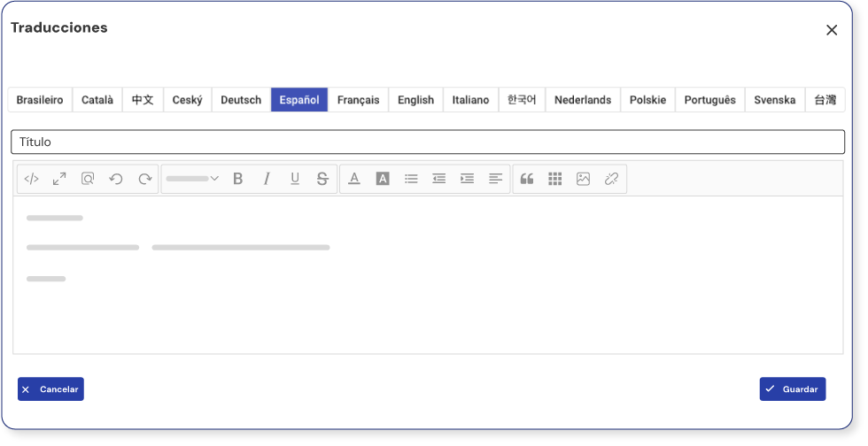The image size is (868, 446).
Task: Click into the Título input field
Action: [428, 142]
